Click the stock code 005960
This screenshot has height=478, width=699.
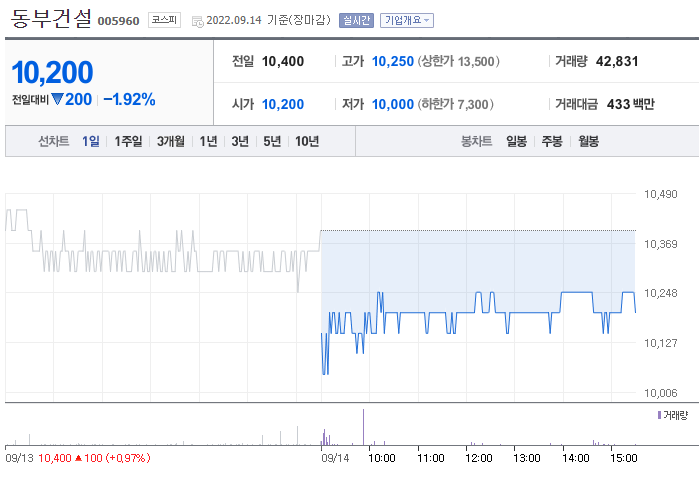pyautogui.click(x=119, y=21)
